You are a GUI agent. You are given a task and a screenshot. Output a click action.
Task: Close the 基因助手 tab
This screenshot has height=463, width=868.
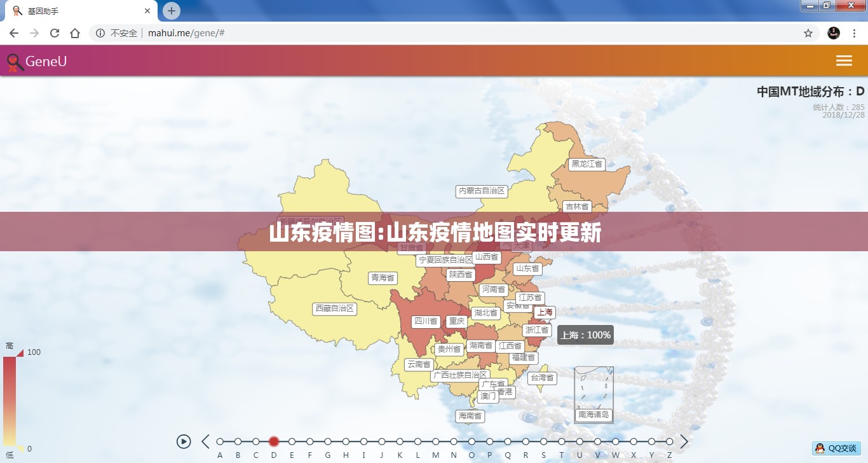147,11
